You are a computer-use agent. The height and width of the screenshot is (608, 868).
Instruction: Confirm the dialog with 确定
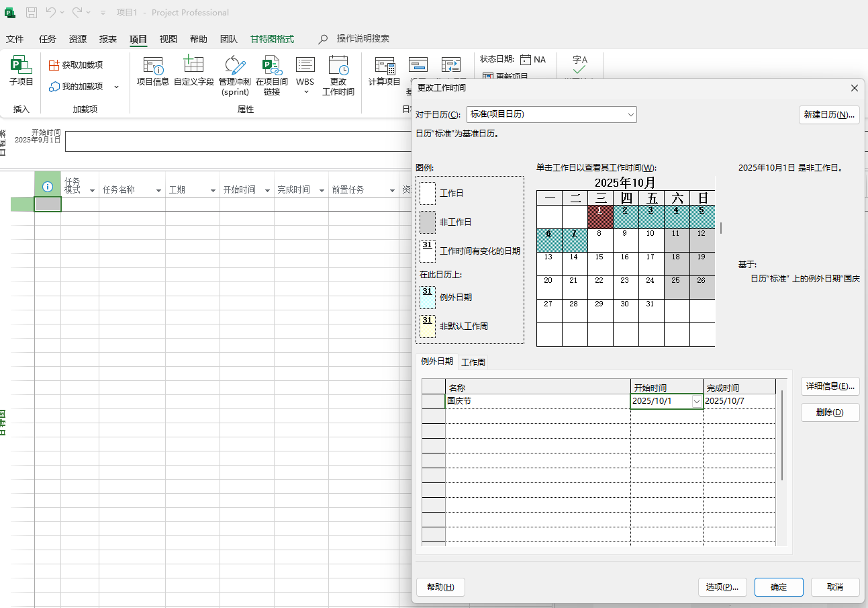click(x=779, y=587)
